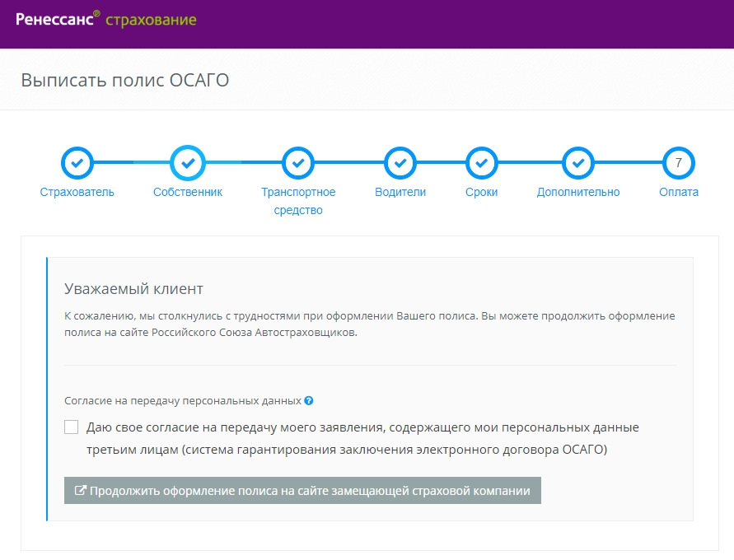The width and height of the screenshot is (734, 560).
Task: Open the Собственник step label
Action: pos(188,192)
